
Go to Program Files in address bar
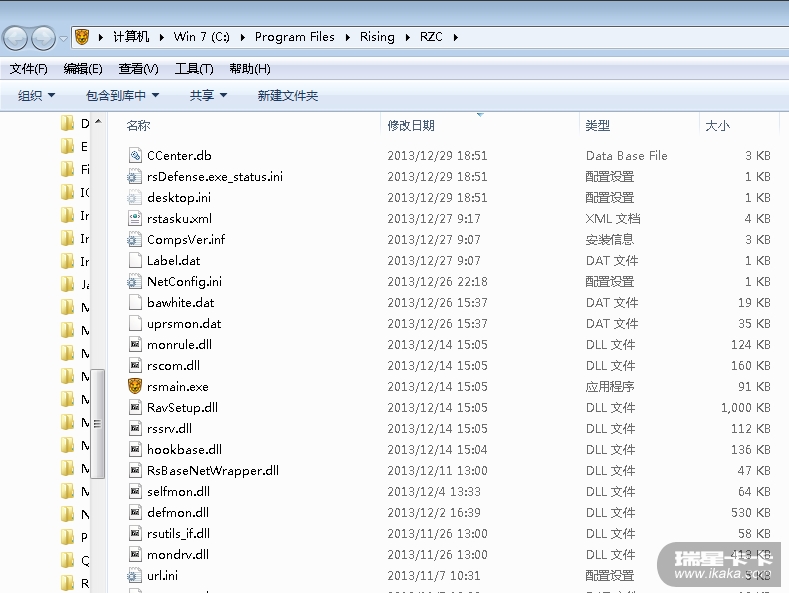(x=294, y=37)
